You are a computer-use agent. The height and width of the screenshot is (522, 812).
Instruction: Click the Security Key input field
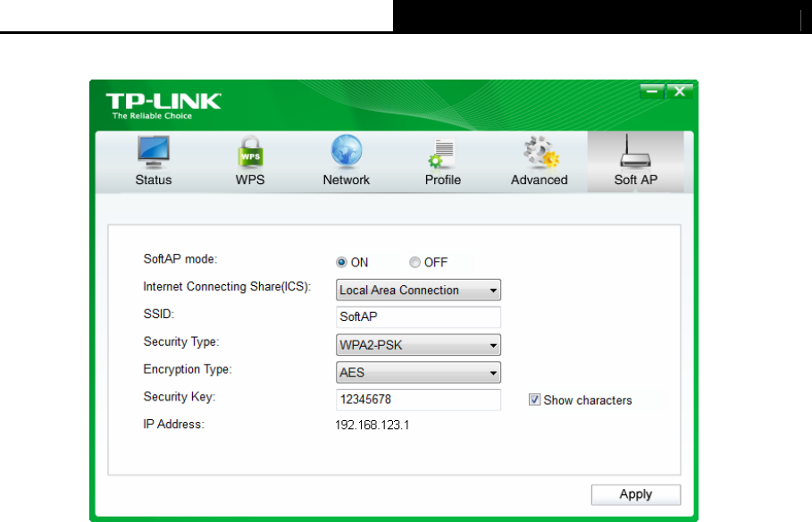tap(418, 400)
